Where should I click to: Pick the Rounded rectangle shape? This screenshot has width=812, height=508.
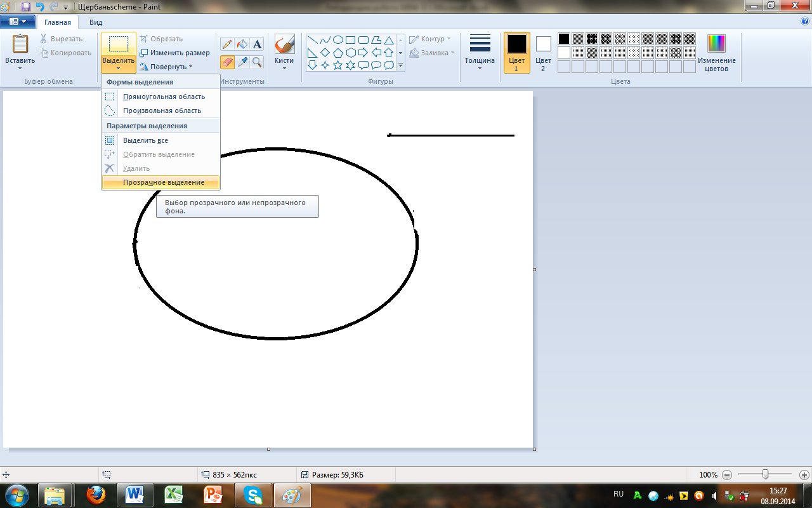363,40
